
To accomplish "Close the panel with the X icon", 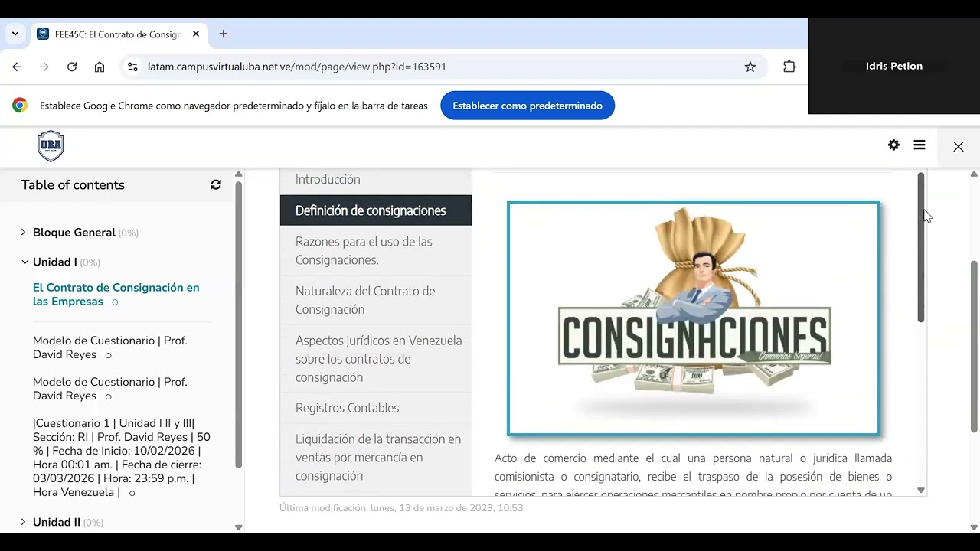I will [959, 146].
